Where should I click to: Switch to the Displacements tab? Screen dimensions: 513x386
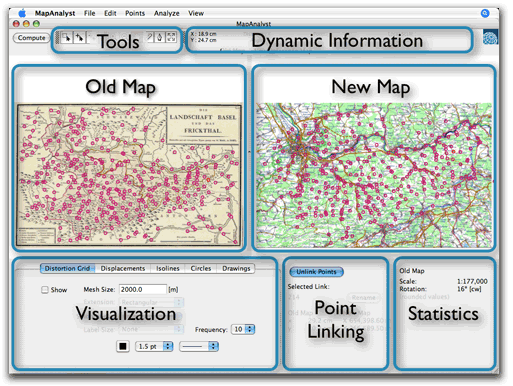[x=123, y=268]
